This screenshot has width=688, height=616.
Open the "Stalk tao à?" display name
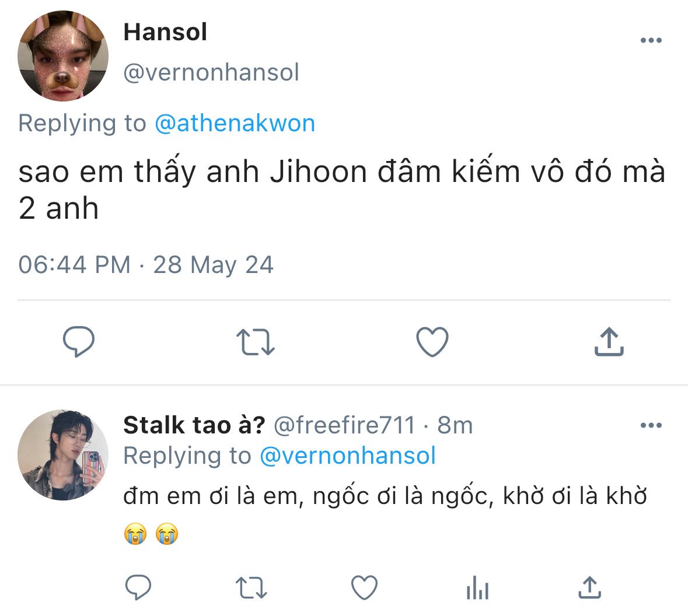coord(194,425)
